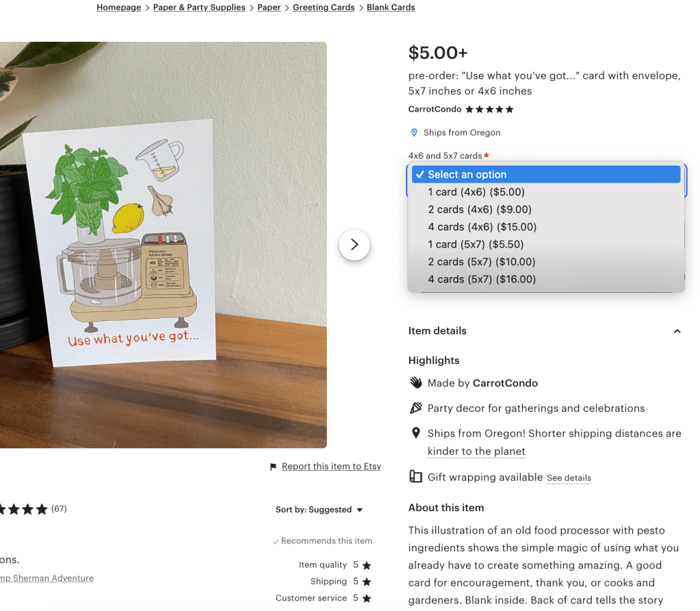The height and width of the screenshot is (611, 700).
Task: Select 4 cards (5x7) for $16.00
Action: pyautogui.click(x=482, y=279)
